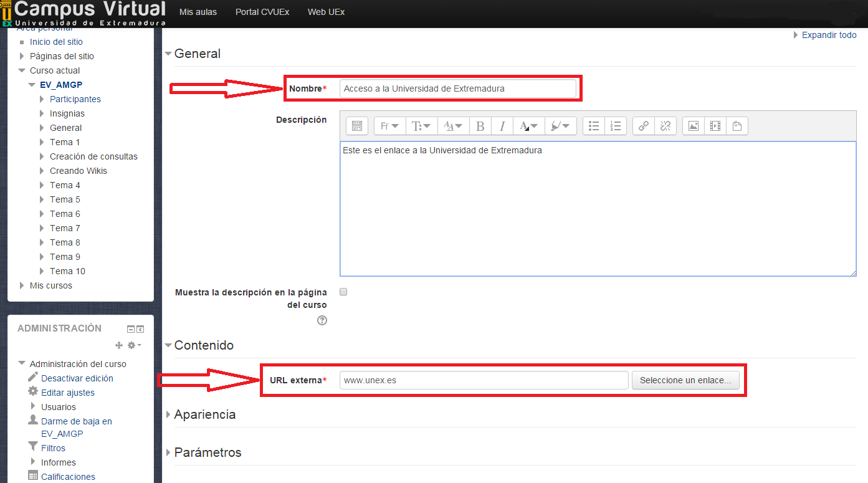This screenshot has width=868, height=483.
Task: Apply italic formatting in the editor
Action: coord(502,127)
